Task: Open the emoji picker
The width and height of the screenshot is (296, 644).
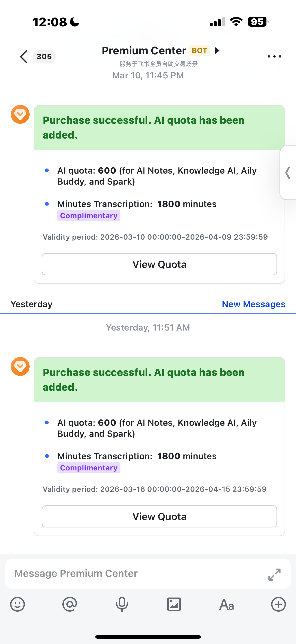Action: [x=17, y=604]
